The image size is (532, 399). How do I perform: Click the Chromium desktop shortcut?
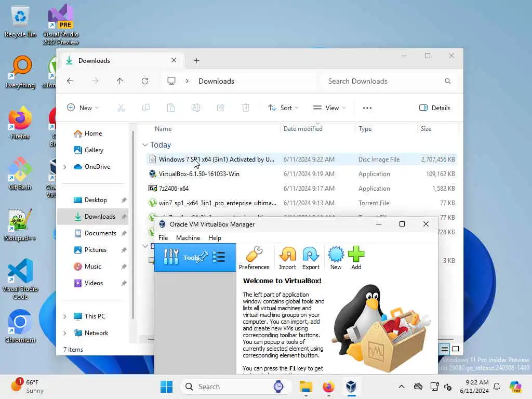pyautogui.click(x=20, y=326)
